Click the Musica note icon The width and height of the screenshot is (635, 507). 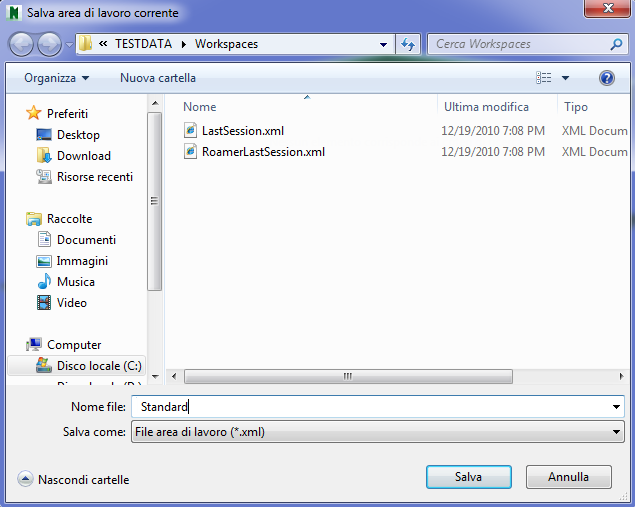pyautogui.click(x=44, y=281)
